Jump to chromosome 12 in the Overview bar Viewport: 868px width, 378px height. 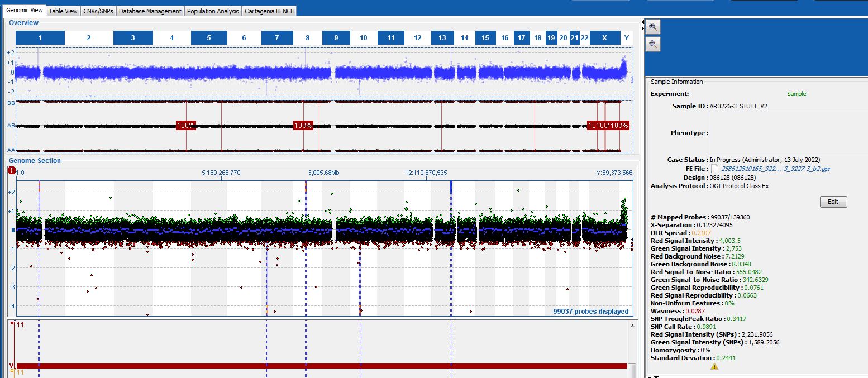click(x=418, y=38)
